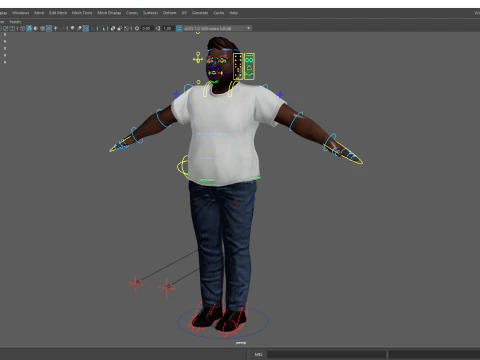Open the Mesh Display menu
Viewport: 480px width, 360px height.
pos(109,13)
